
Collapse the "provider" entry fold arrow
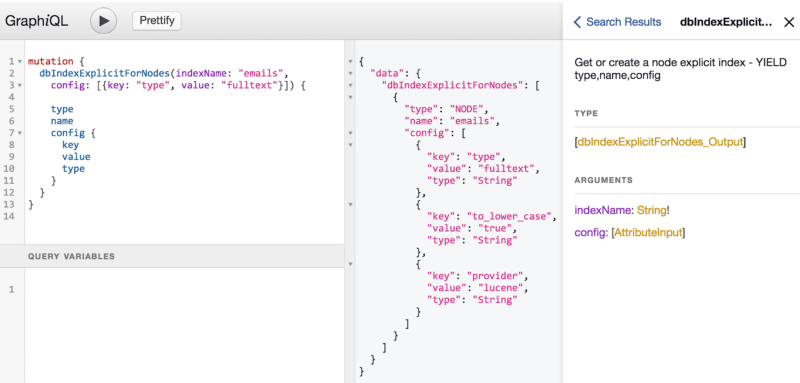click(351, 264)
